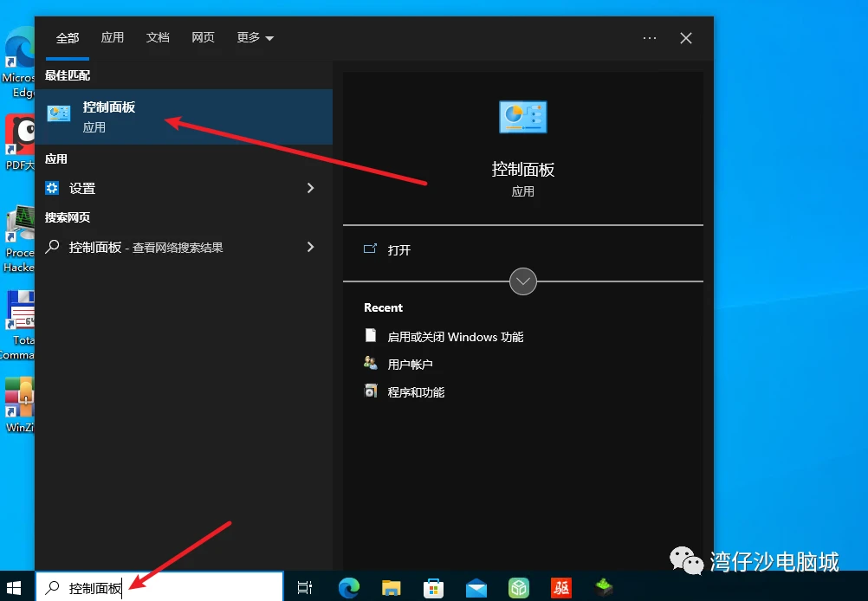The image size is (868, 601).
Task: Select Process Hacker desktop shortcut
Action: [x=19, y=238]
